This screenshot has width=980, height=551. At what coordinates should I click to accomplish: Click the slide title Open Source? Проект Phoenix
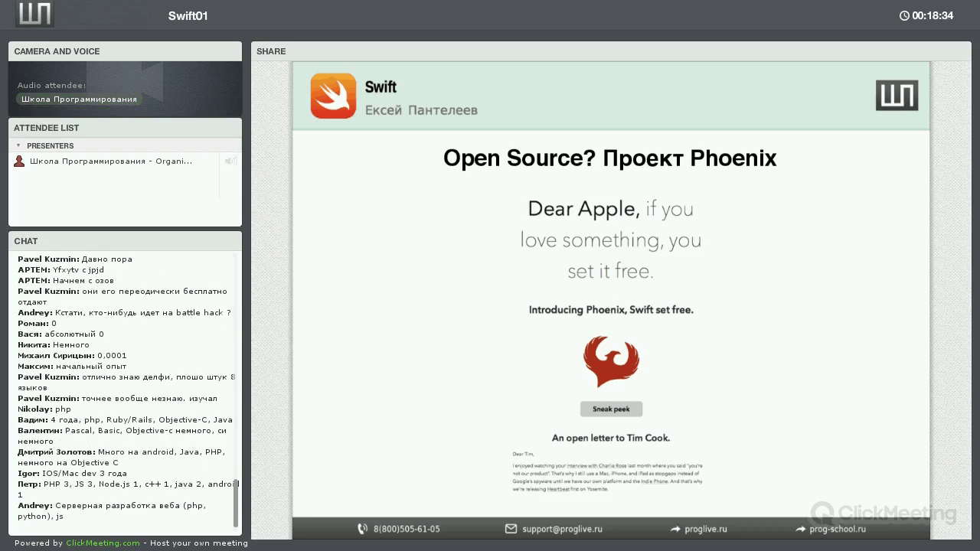coord(610,158)
